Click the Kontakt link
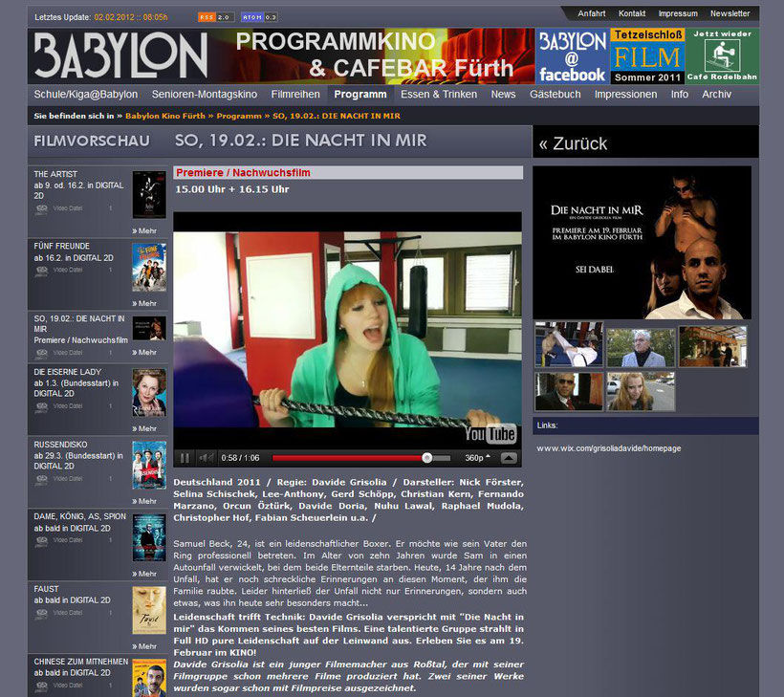Viewport: 784px width, 697px height. tap(632, 13)
